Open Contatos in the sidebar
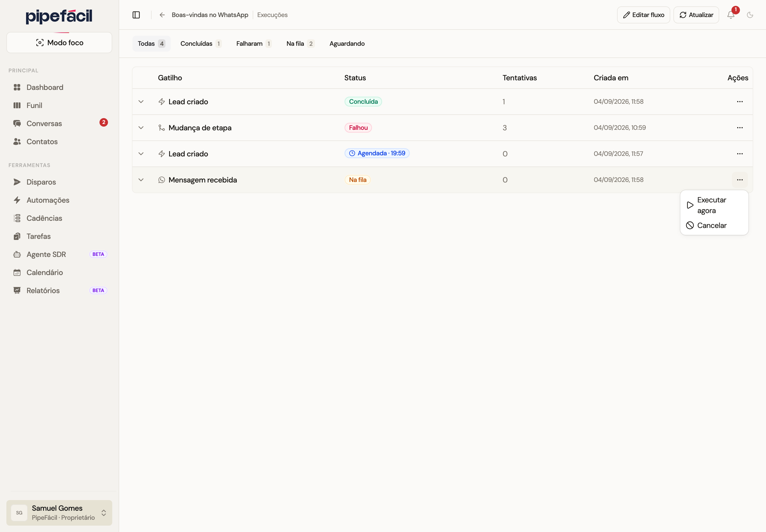The image size is (766, 532). (59, 141)
